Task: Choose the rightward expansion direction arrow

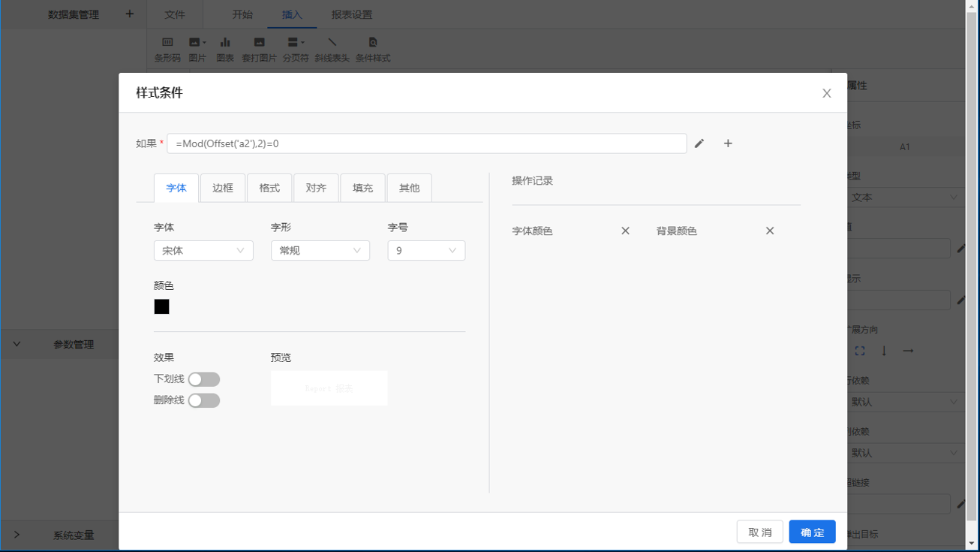Action: 908,351
